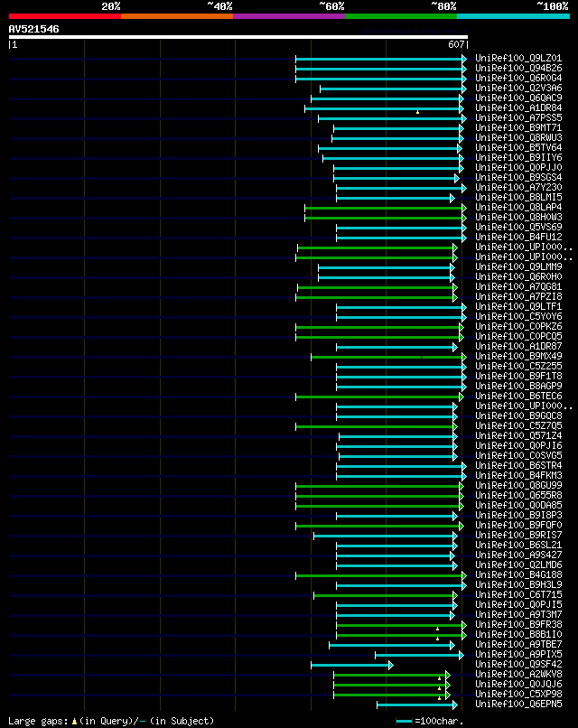Select the UniRef100_Q8RWU3 label
This screenshot has width=578, height=728.
[518, 137]
